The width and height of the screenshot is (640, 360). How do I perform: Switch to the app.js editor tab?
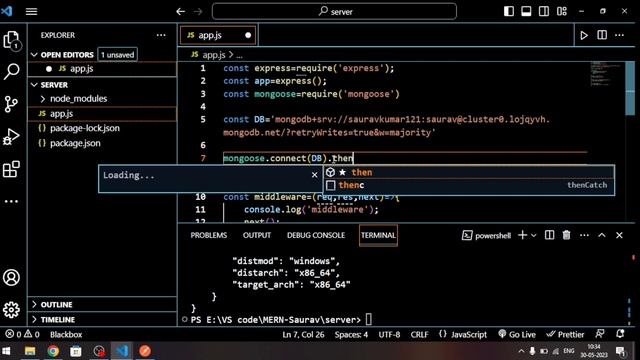coord(218,35)
